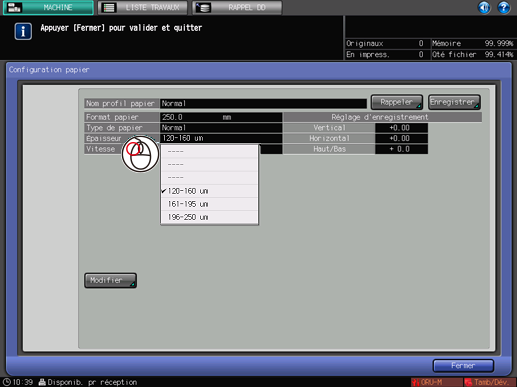Click the ORU-M status indicator
Screen dimensions: 517x387
(x=436, y=382)
